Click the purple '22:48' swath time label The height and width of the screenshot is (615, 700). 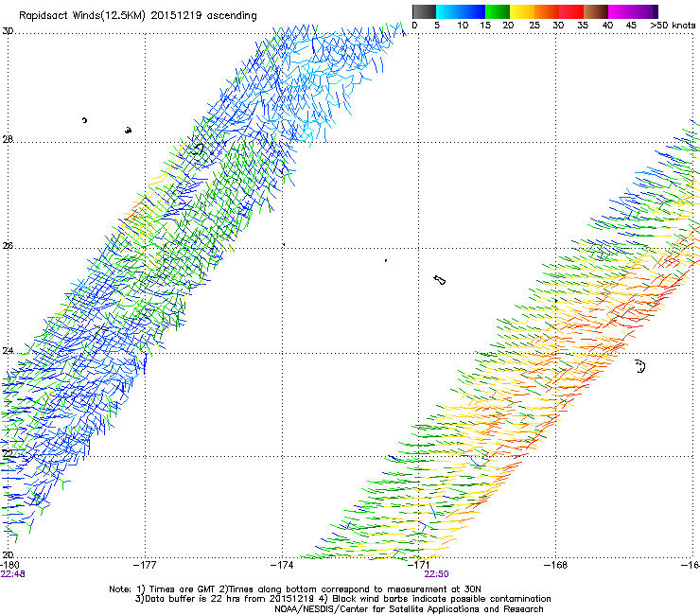click(13, 574)
